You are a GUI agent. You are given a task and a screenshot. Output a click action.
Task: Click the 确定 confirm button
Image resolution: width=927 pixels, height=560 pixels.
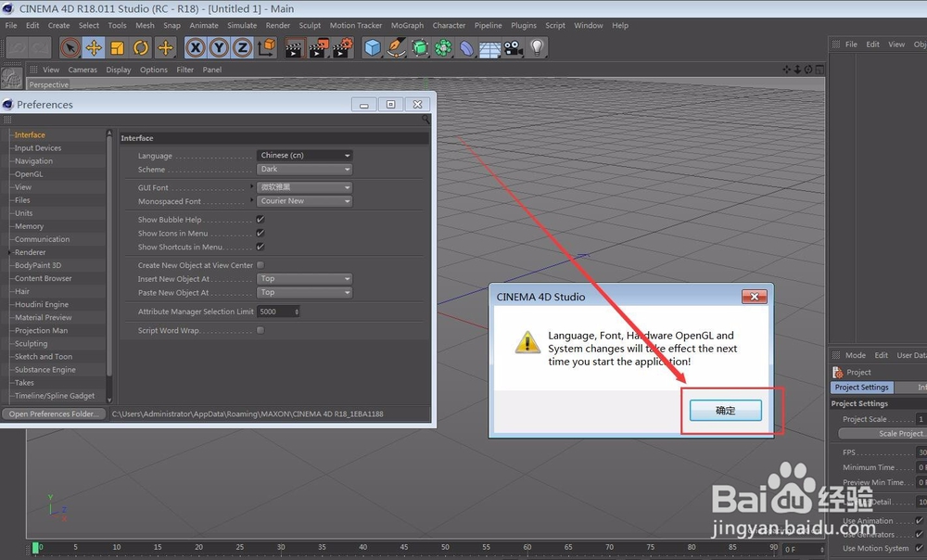[726, 411]
